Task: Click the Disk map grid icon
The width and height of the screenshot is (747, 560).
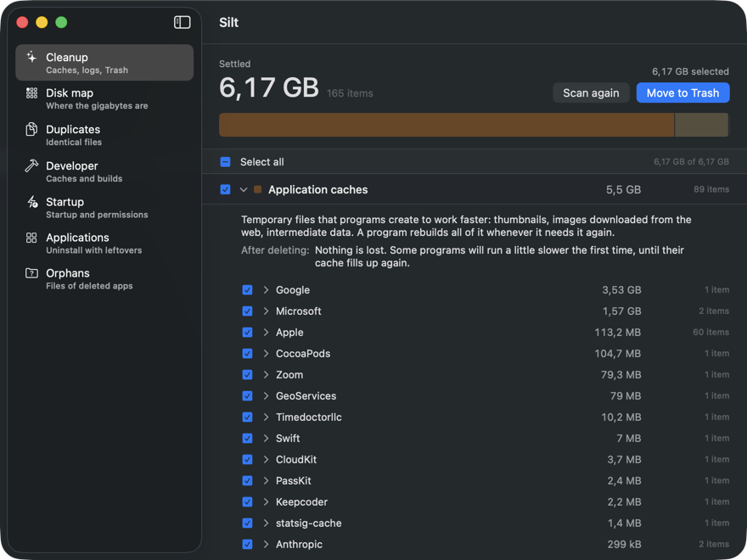Action: click(x=31, y=92)
